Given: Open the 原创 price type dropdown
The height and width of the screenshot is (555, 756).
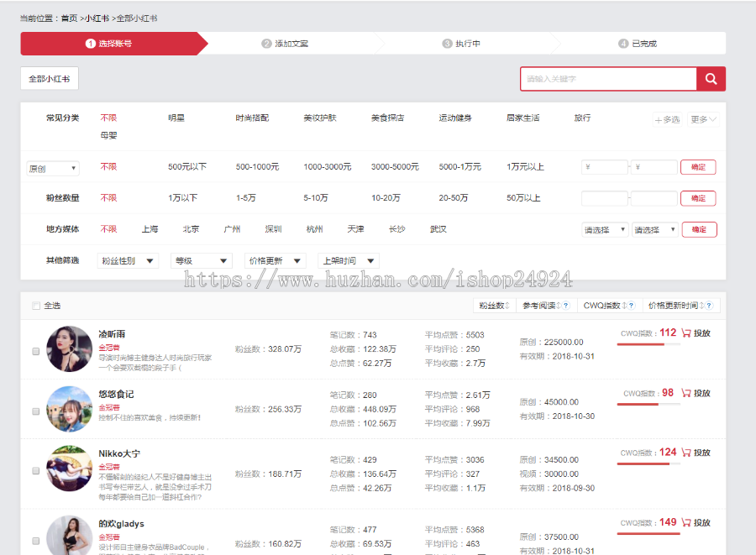Looking at the screenshot, I should coord(53,169).
